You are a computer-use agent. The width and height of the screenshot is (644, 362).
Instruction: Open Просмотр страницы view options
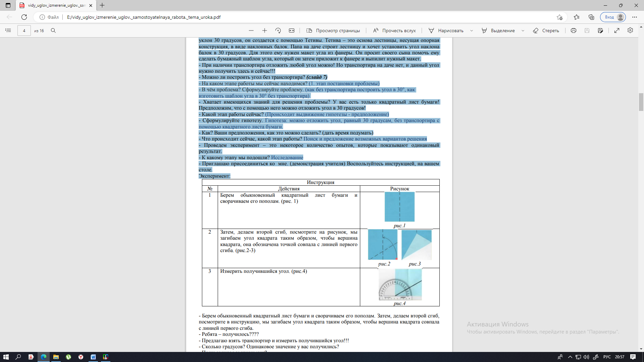(333, 31)
